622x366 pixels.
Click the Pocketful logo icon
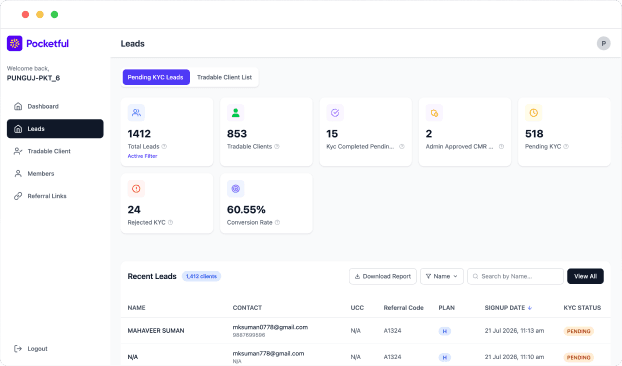(x=15, y=43)
